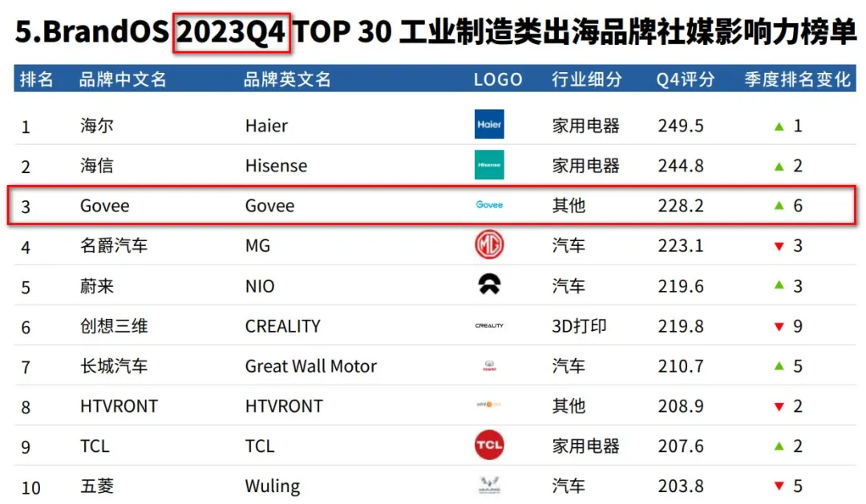Click the 品牌中文名 column header
Image resolution: width=866 pixels, height=504 pixels.
123,79
